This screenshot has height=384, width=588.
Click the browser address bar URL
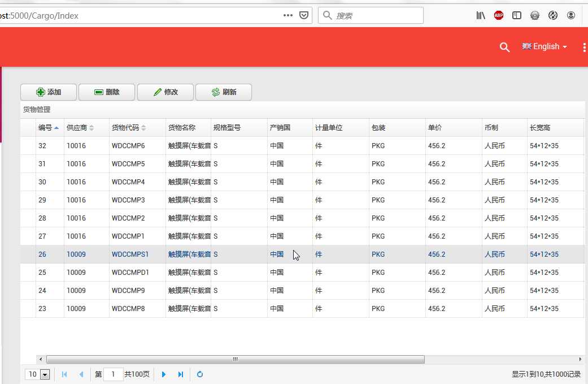tap(39, 16)
